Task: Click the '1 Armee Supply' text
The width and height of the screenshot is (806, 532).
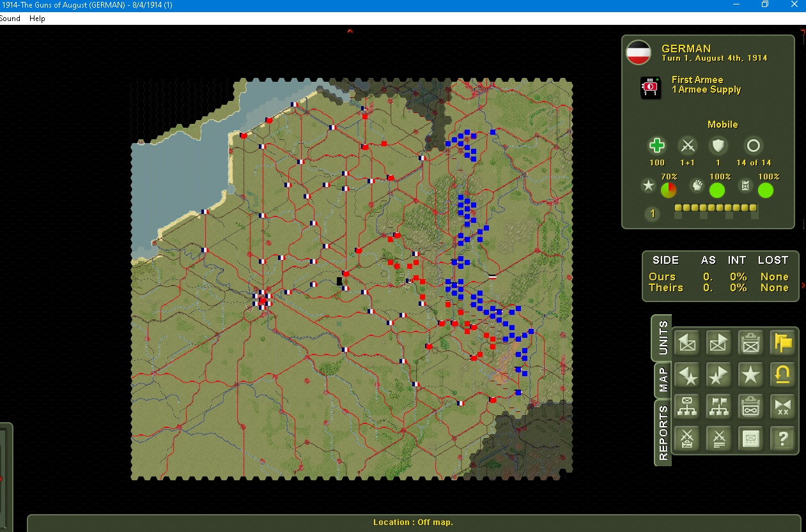Action: tap(706, 90)
